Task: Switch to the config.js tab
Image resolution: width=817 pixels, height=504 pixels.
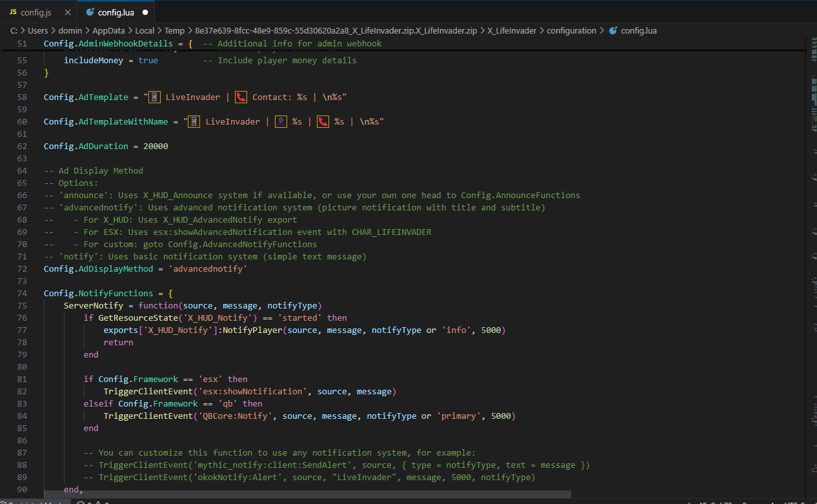Action: pos(38,12)
